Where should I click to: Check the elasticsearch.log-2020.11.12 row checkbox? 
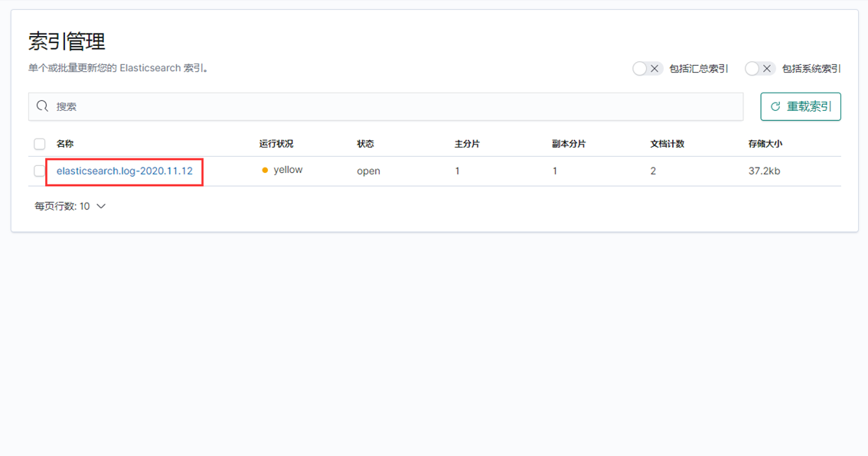coord(39,171)
